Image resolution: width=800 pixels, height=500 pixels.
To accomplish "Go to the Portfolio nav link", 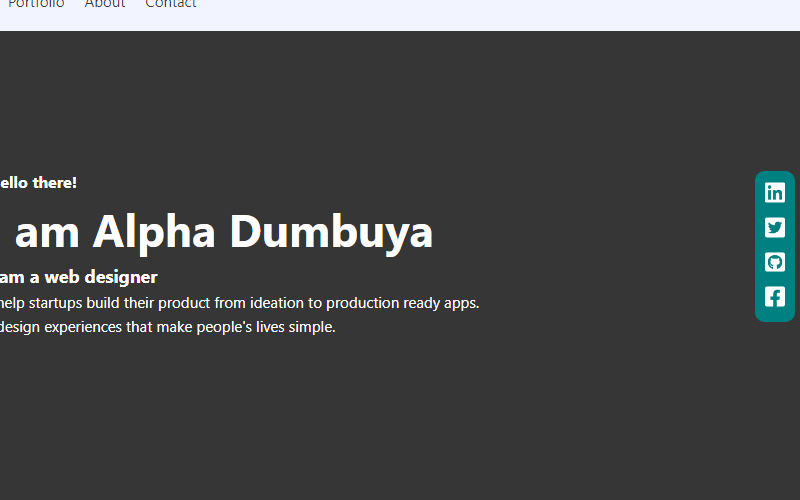I will [36, 4].
